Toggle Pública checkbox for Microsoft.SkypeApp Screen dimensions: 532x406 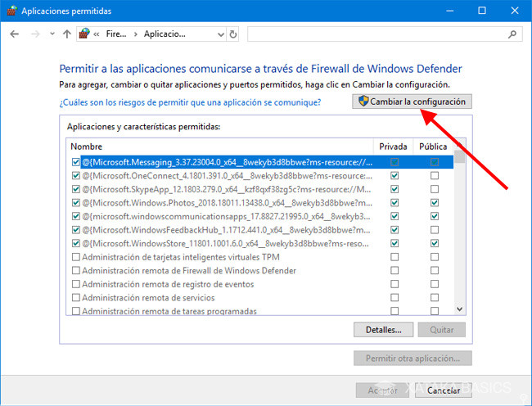pos(435,189)
